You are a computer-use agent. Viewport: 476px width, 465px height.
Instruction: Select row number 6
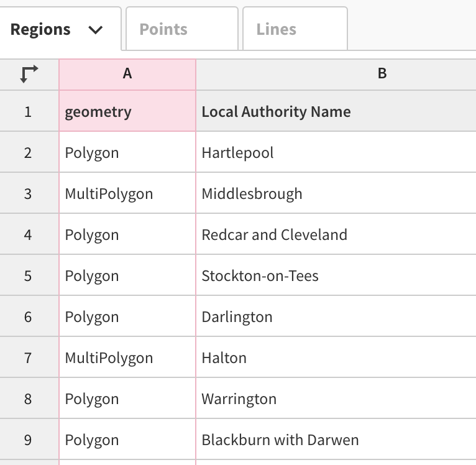tap(29, 316)
